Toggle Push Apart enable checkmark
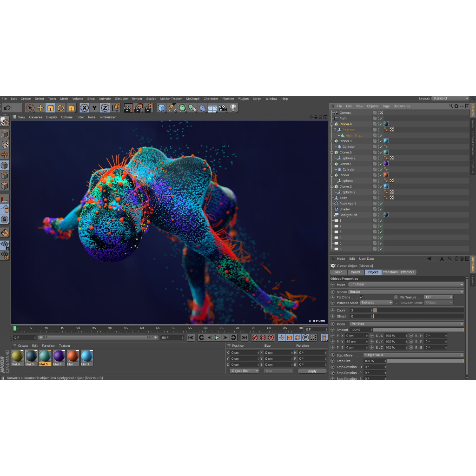476x476 pixels. coord(381,204)
